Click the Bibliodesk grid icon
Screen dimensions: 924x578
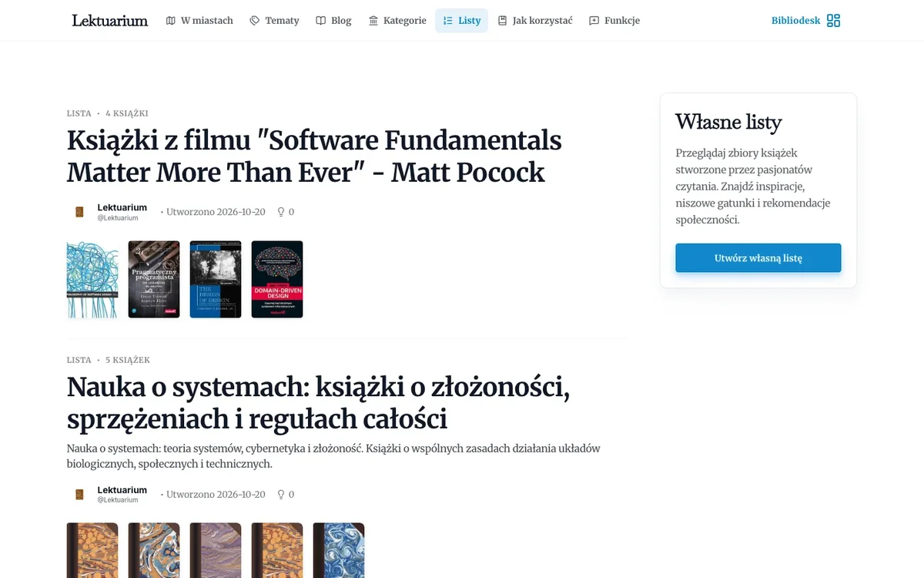coord(833,21)
